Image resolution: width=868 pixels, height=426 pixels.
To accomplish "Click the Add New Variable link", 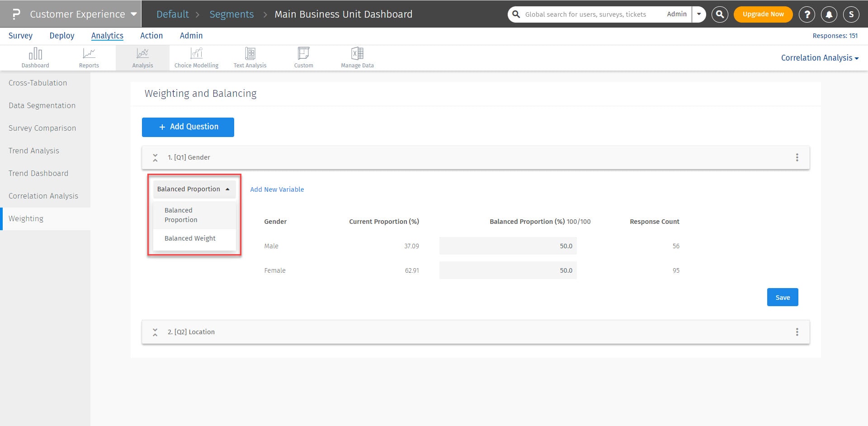I will point(277,189).
